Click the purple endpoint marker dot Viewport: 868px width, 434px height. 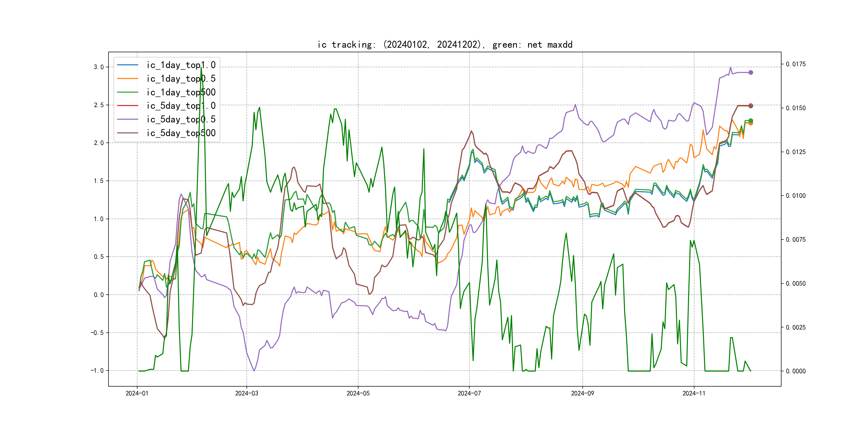pos(751,72)
